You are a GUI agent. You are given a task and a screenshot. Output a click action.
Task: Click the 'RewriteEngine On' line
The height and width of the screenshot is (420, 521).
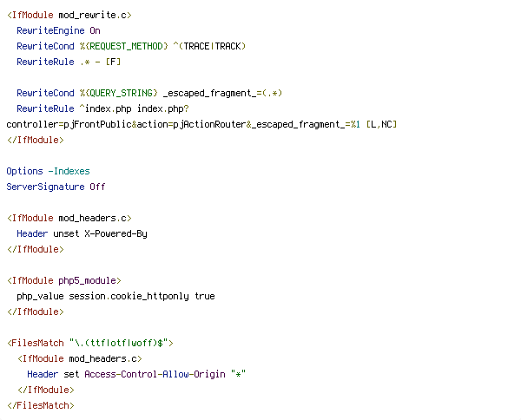coord(58,31)
